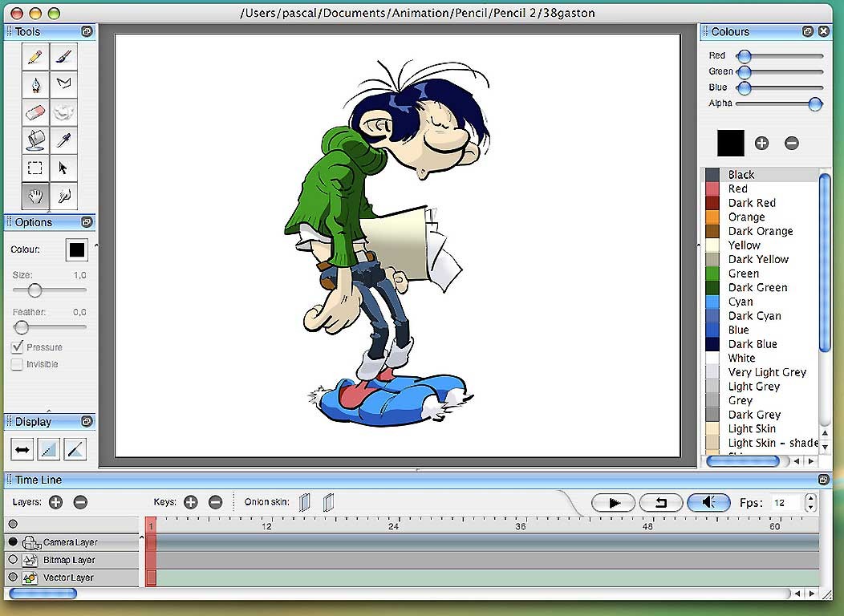Image resolution: width=844 pixels, height=616 pixels.
Task: Select Light Skin in the palette
Action: (761, 429)
